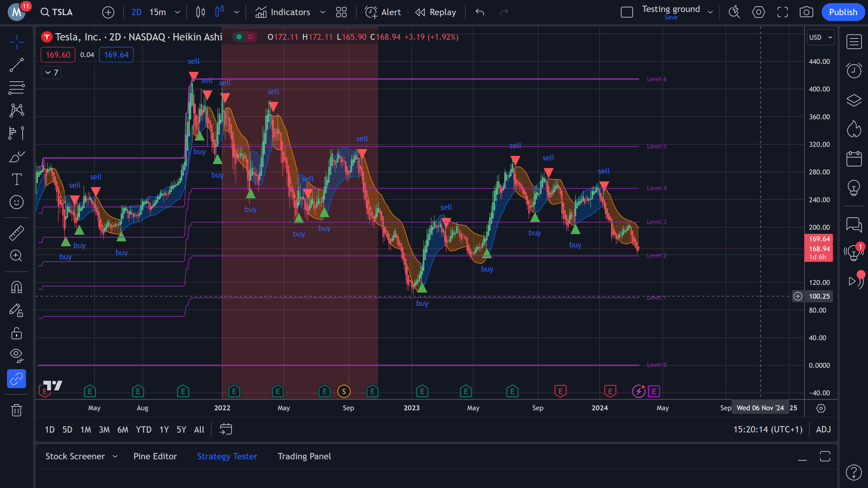
Task: Select the All date range
Action: pyautogui.click(x=199, y=430)
